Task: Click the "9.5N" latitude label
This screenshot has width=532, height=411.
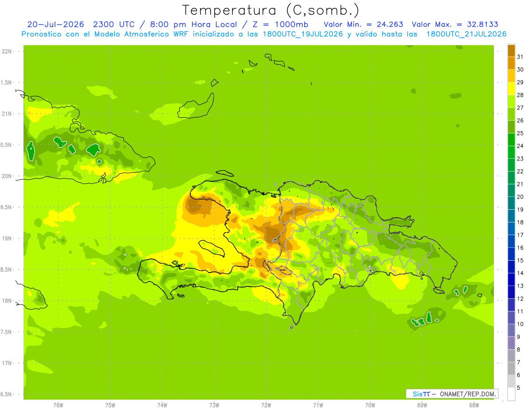Action: coord(6,207)
